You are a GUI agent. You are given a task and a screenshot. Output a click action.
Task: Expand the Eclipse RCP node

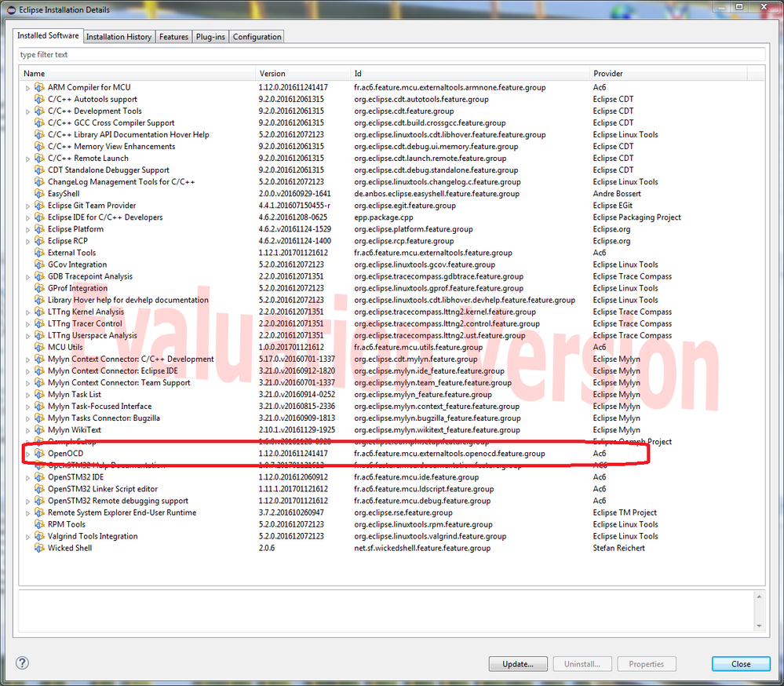pyautogui.click(x=28, y=242)
